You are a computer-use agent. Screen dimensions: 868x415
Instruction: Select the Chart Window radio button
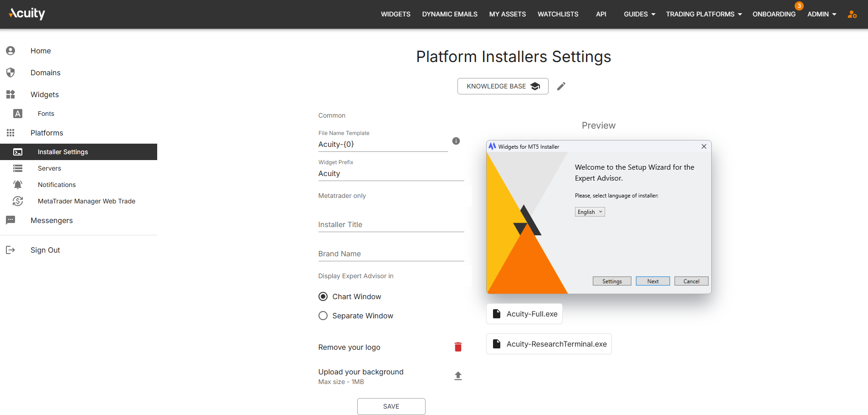pyautogui.click(x=323, y=296)
